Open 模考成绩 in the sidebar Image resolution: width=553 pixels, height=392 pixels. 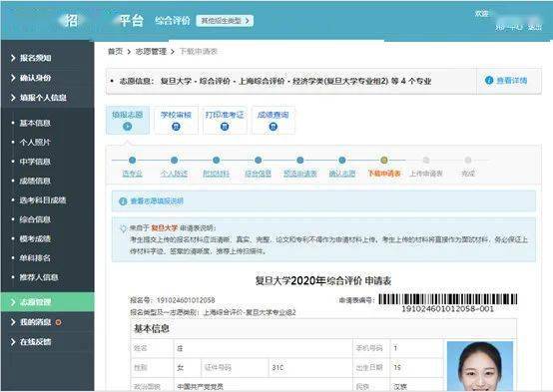pos(35,239)
